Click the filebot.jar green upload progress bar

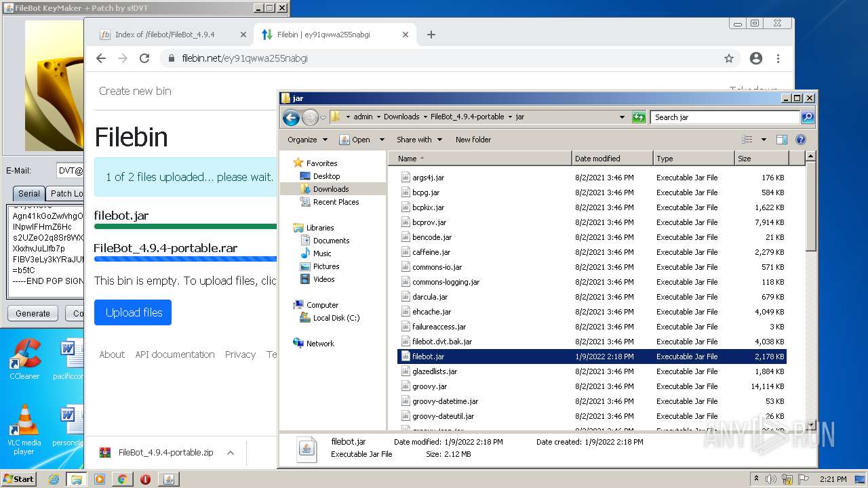(x=185, y=226)
